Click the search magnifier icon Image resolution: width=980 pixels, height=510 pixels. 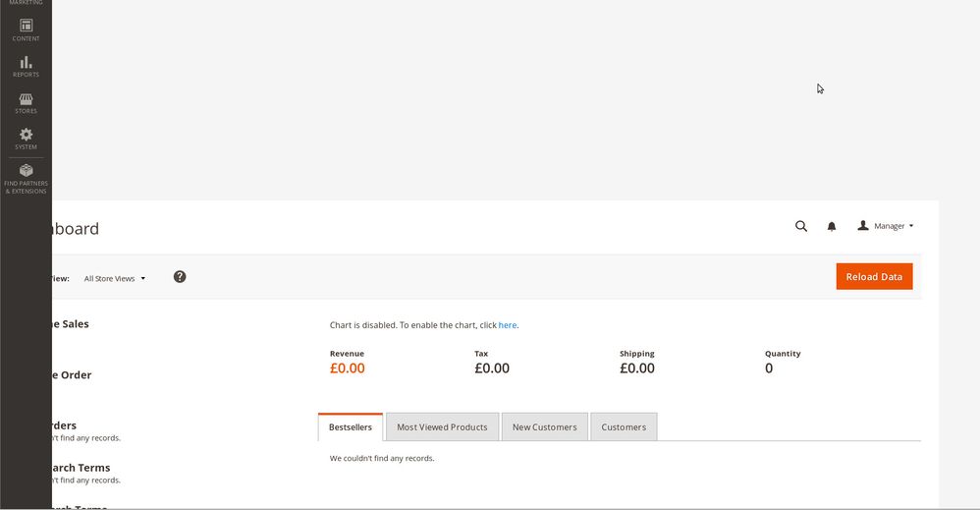(801, 226)
